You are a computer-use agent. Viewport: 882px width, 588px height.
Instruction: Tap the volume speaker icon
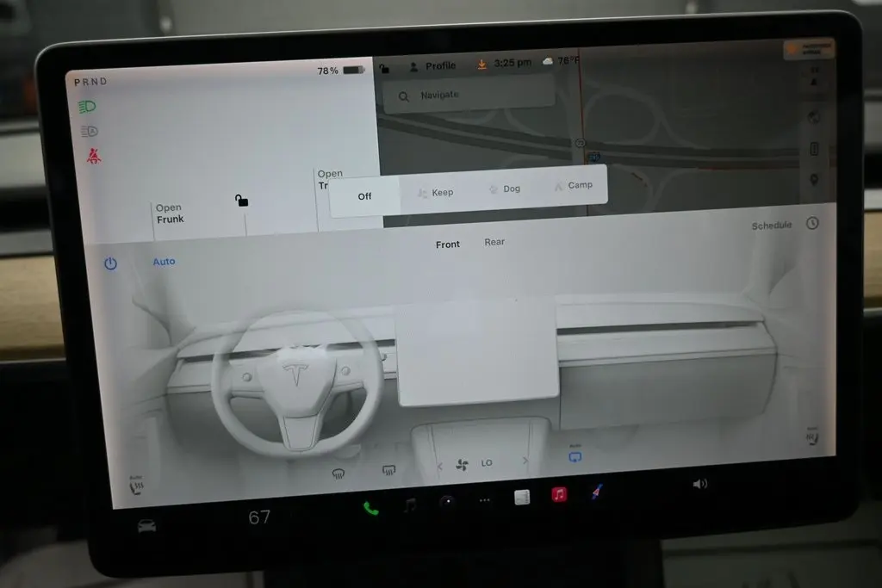click(699, 484)
